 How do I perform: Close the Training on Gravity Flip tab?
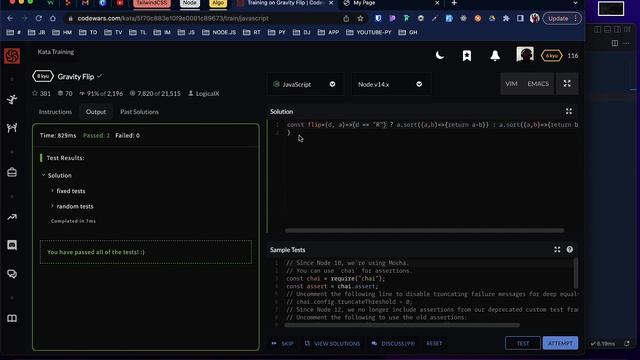(x=331, y=3)
